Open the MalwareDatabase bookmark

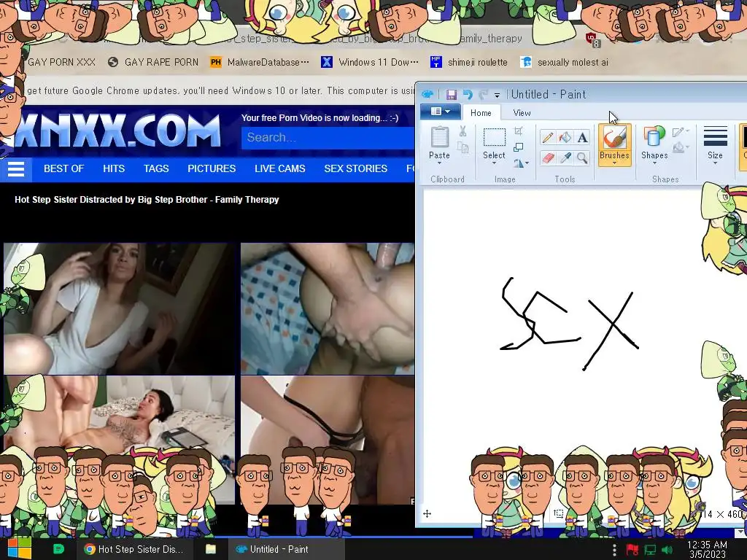pos(259,63)
